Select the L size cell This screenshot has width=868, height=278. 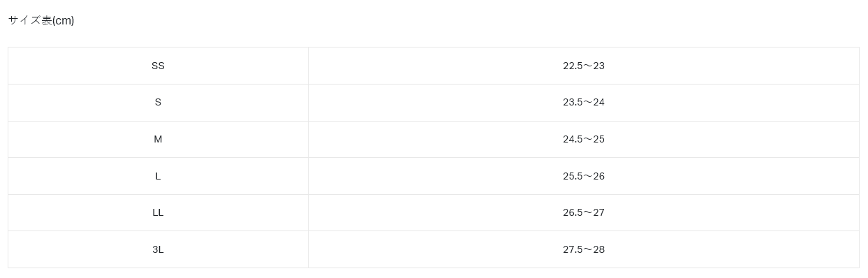click(158, 176)
